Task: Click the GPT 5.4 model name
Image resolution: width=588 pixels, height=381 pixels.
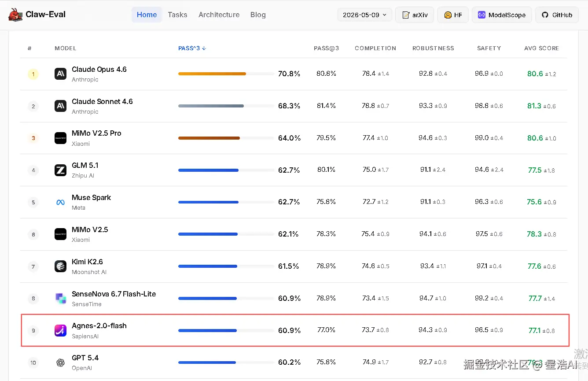Action: [x=85, y=358]
